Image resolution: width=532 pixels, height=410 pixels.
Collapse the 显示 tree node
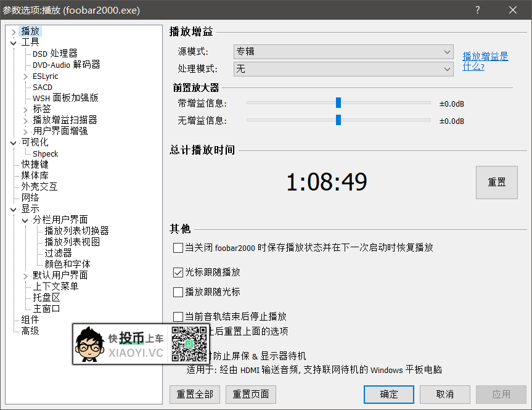13,210
